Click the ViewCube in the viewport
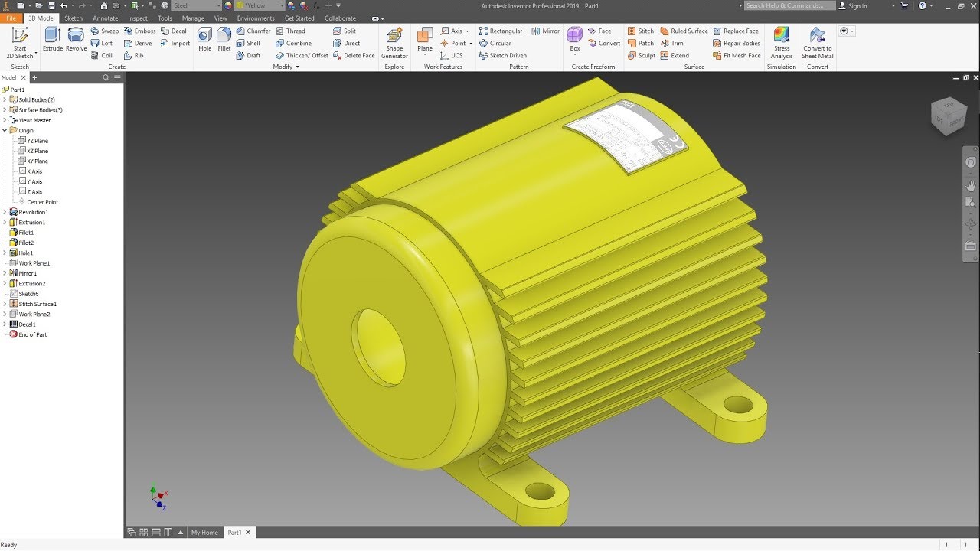Viewport: 980px width, 551px height. (x=948, y=116)
